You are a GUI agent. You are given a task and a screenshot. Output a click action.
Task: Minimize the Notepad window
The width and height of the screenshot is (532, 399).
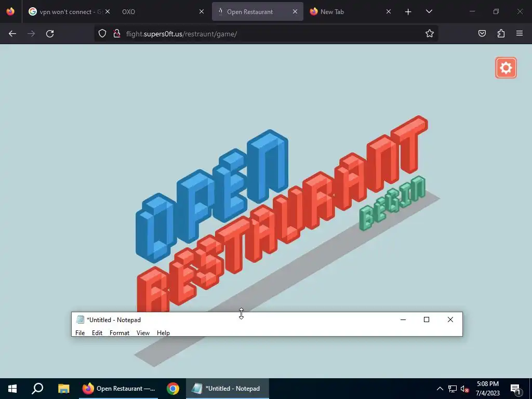point(403,320)
